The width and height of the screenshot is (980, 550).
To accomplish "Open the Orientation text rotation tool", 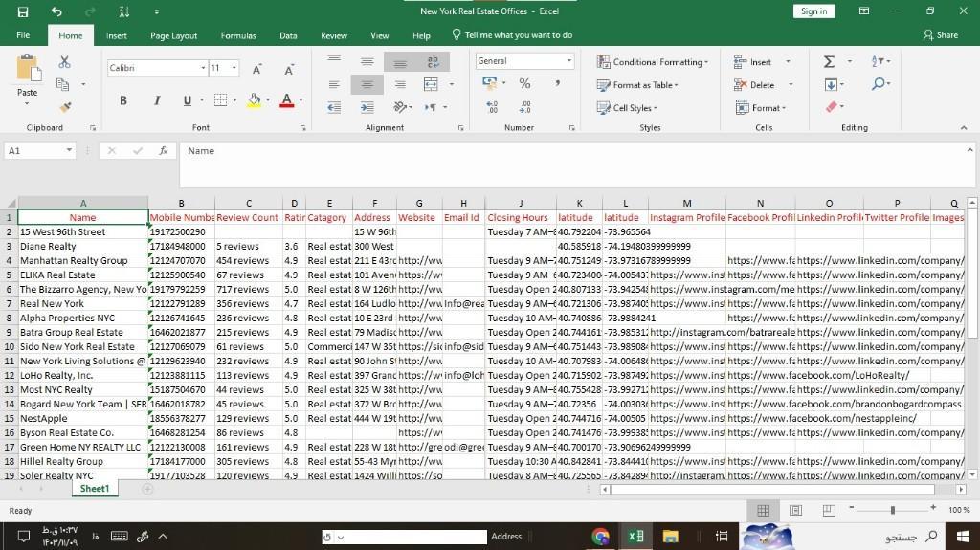I will click(x=400, y=107).
